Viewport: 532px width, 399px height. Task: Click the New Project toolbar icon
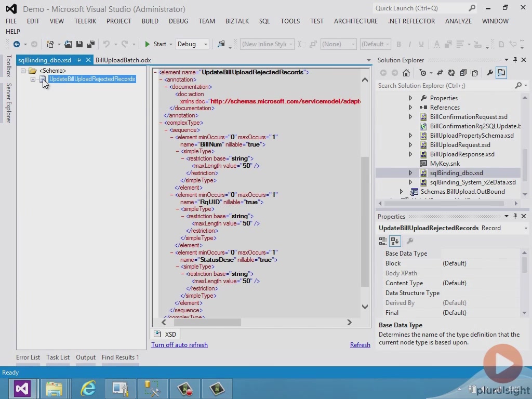coord(50,44)
